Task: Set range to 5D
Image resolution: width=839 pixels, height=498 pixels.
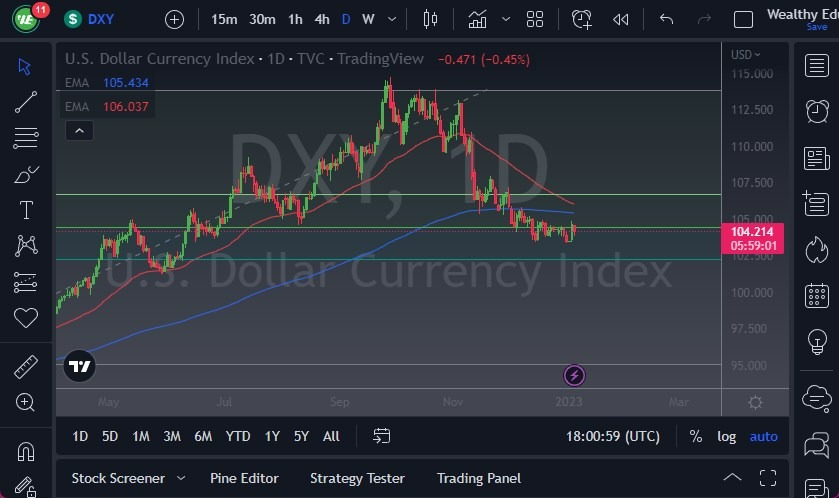Action: click(x=110, y=436)
